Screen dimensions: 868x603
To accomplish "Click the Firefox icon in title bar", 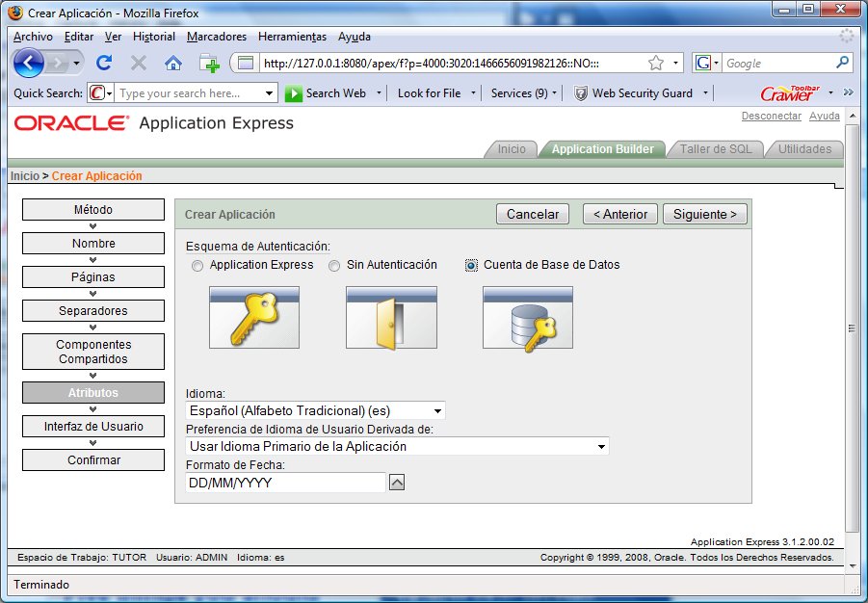I will pyautogui.click(x=16, y=13).
